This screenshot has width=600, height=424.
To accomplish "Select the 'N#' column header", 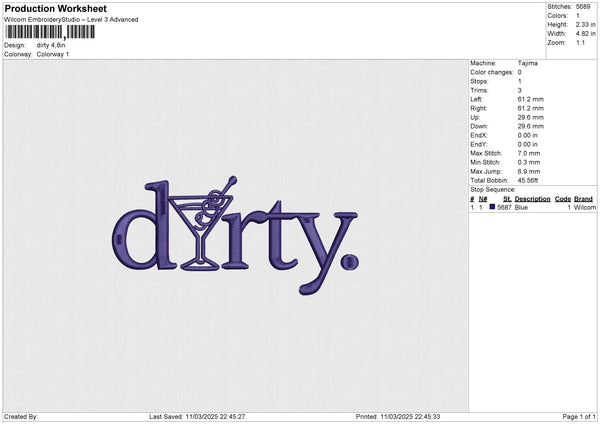I will pos(483,199).
